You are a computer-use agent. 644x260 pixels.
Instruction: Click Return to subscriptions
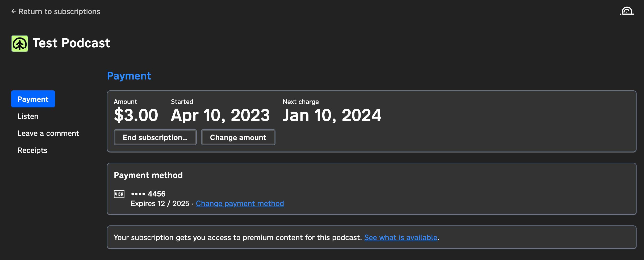[59, 11]
